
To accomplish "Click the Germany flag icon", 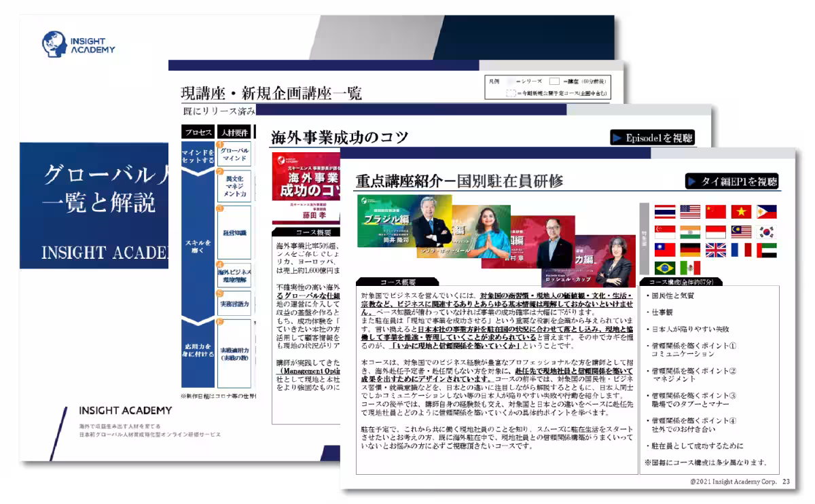I will click(x=690, y=249).
